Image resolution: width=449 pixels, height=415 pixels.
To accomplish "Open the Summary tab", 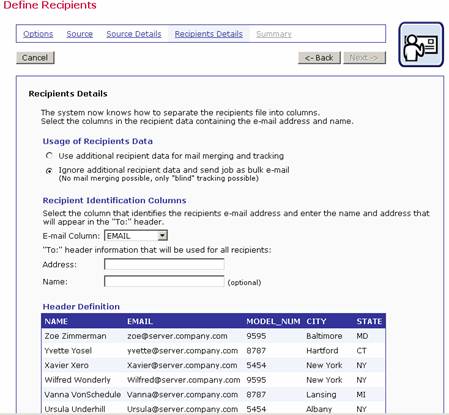I will [x=274, y=34].
